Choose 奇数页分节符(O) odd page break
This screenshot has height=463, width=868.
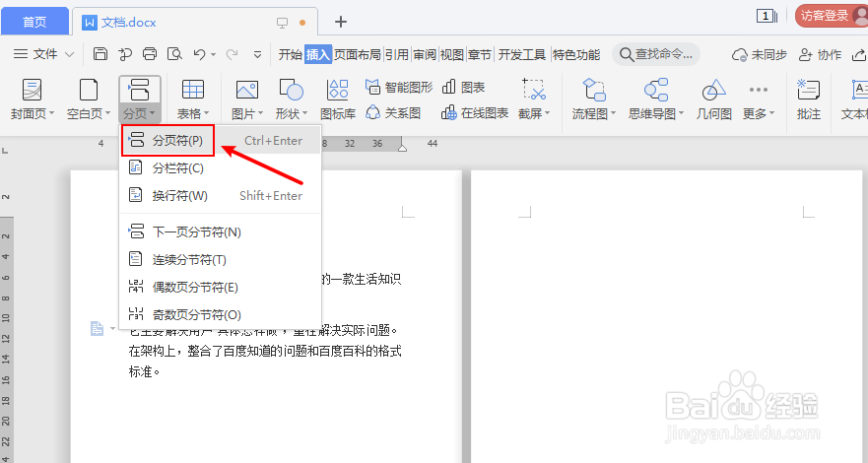[221, 315]
